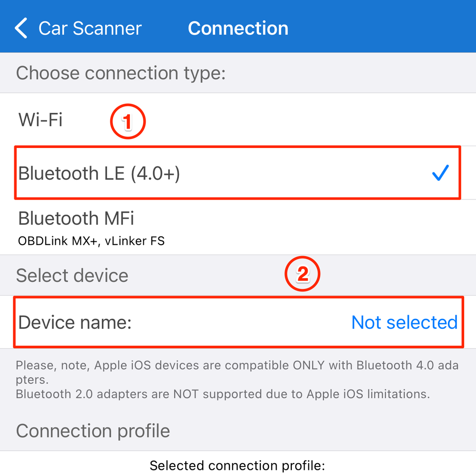
Task: Open the Device name row label
Action: point(75,322)
